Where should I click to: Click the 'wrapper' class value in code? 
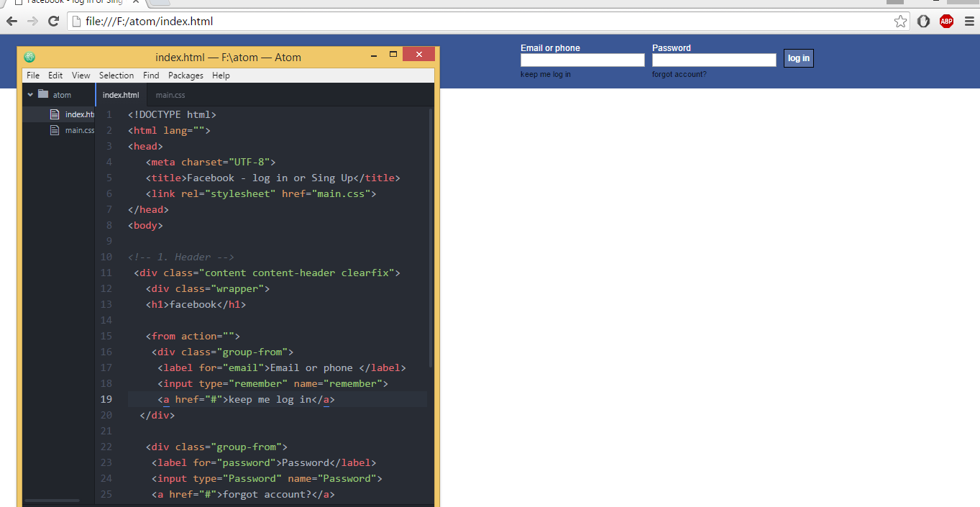(x=237, y=288)
